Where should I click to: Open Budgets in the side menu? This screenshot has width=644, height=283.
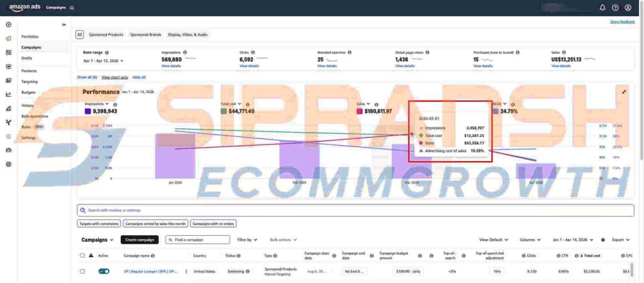28,92
